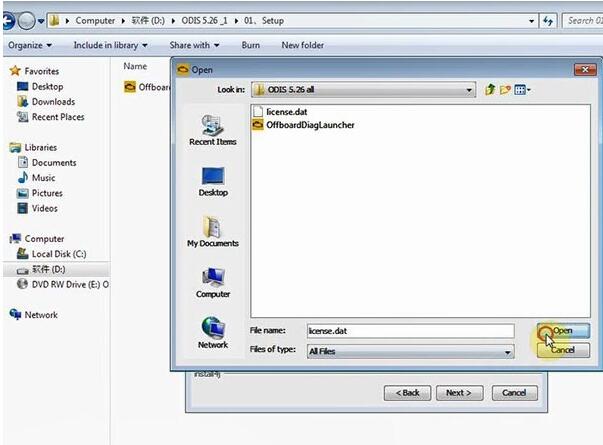Choose the Computer shortcut in Open dialog
The height and width of the screenshot is (445, 603).
(213, 283)
